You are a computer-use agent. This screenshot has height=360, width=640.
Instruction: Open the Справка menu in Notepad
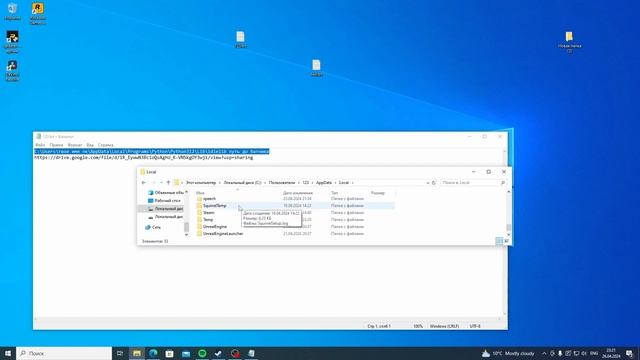point(105,145)
